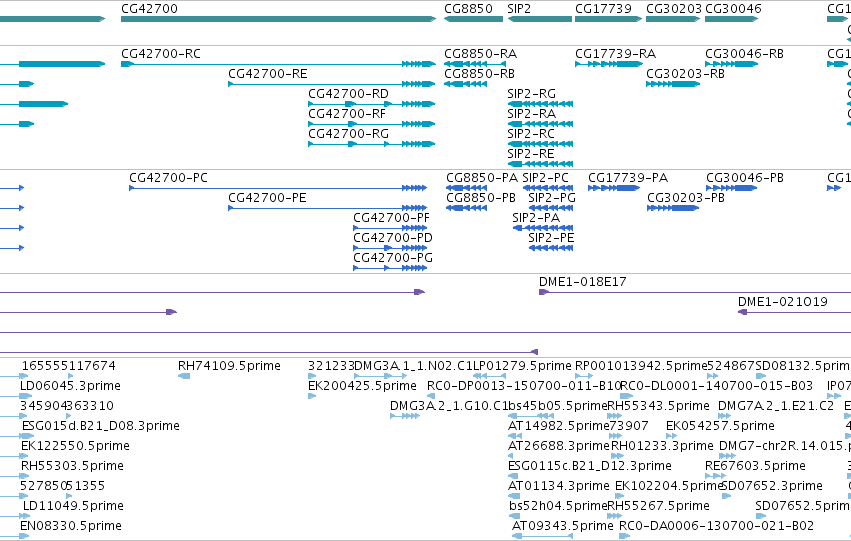Image resolution: width=851 pixels, height=541 pixels.
Task: Click transcript CG42700-RE
Action: tap(332, 84)
